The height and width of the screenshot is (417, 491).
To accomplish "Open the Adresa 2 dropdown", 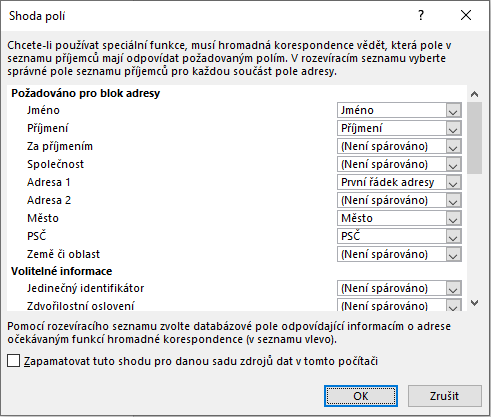I will [x=399, y=200].
